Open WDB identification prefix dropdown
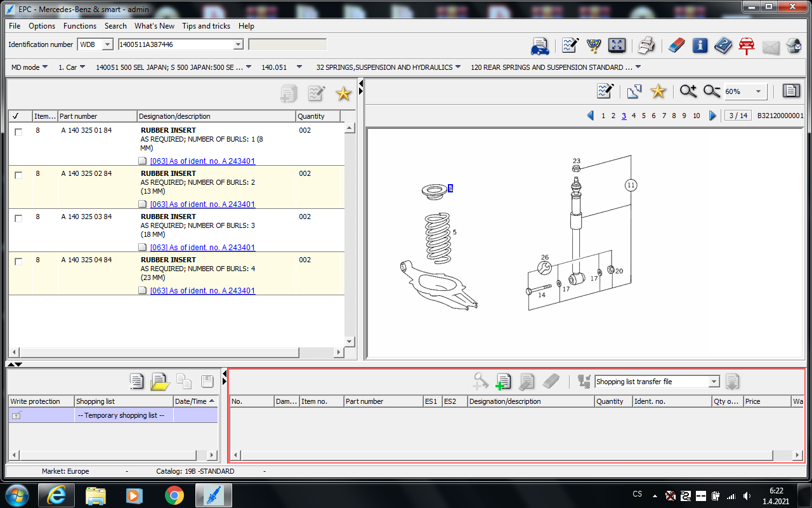This screenshot has width=812, height=508. coord(107,44)
